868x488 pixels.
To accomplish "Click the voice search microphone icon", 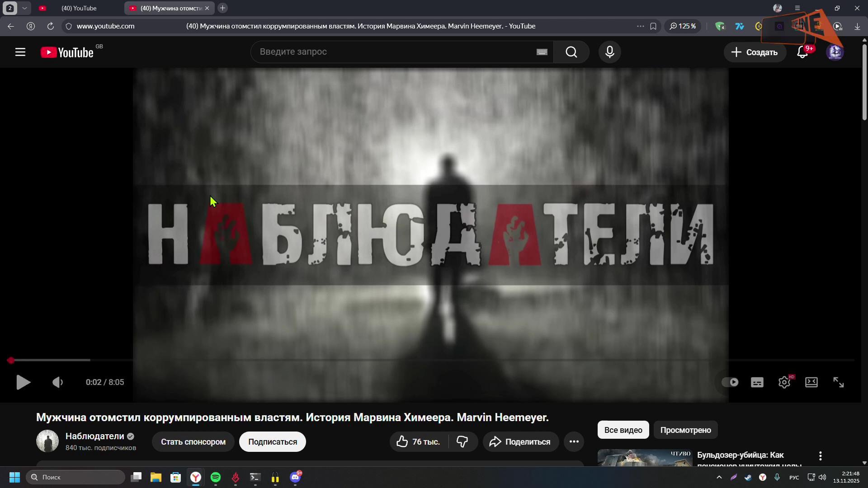I will point(609,52).
